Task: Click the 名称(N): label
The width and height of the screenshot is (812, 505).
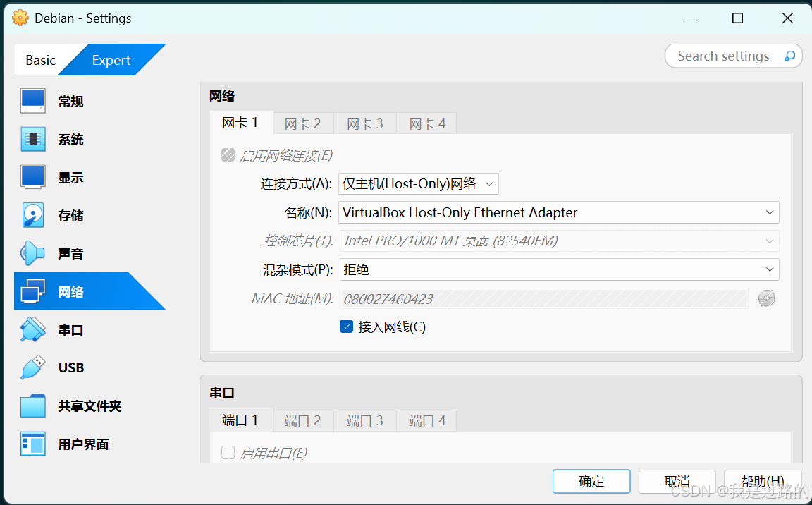Action: [308, 212]
